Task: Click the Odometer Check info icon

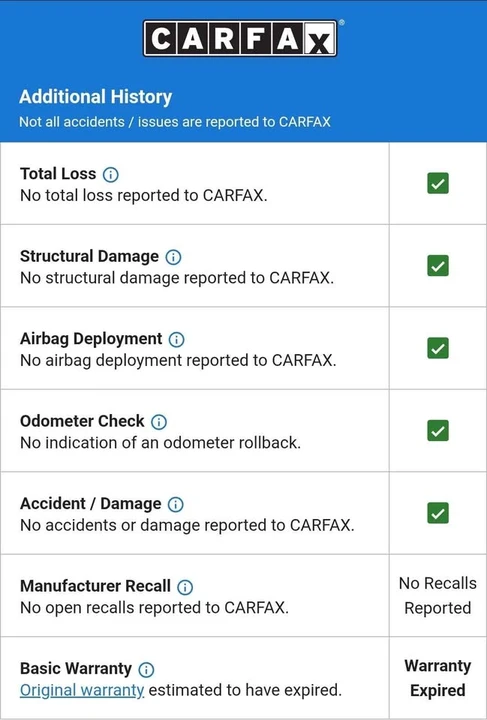Action: click(159, 422)
